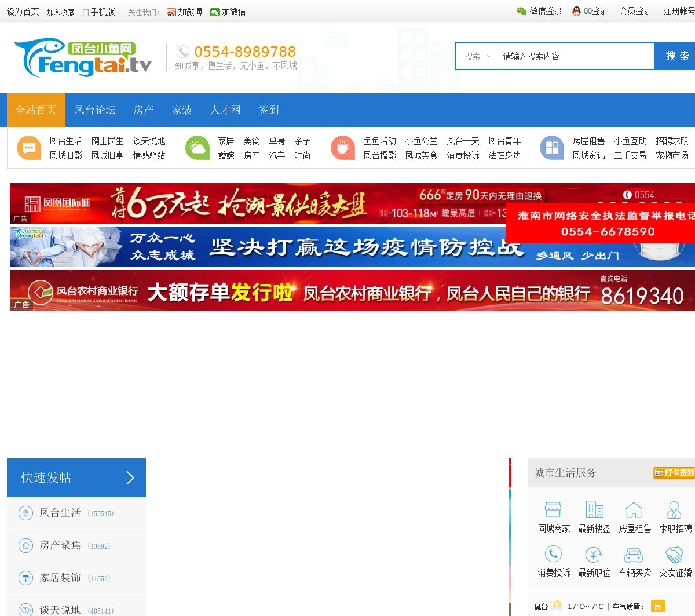Open the 车辆买卖 car icon

[x=634, y=555]
